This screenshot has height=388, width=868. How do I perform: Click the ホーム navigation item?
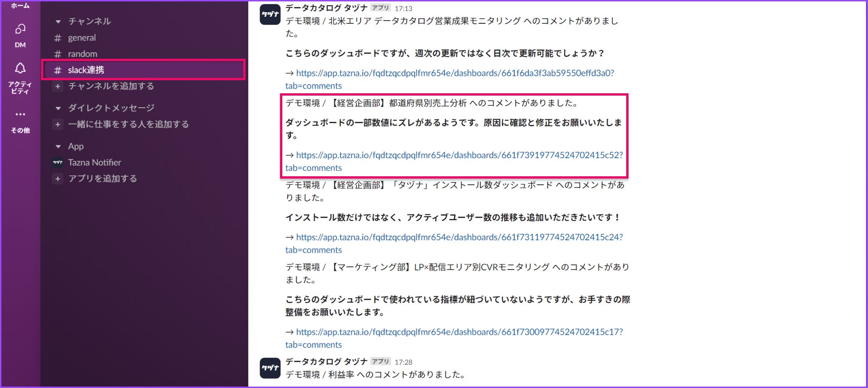[x=20, y=6]
